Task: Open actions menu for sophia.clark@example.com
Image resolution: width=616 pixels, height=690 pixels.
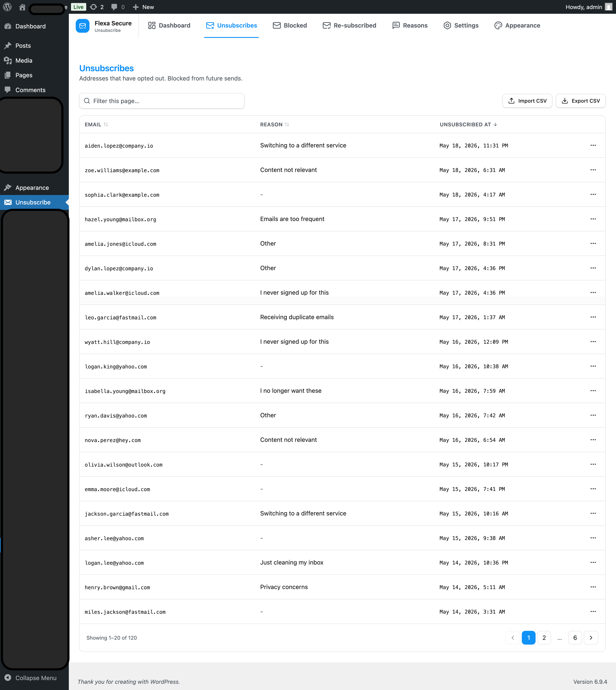Action: click(x=593, y=194)
